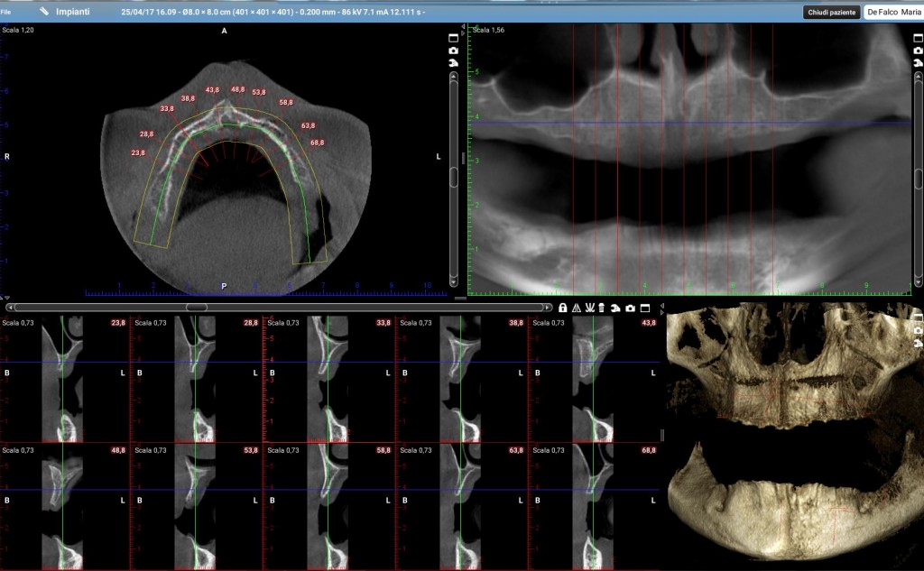Take snapshot with cross-section toolbar camera icon
924x571 pixels.
[630, 308]
